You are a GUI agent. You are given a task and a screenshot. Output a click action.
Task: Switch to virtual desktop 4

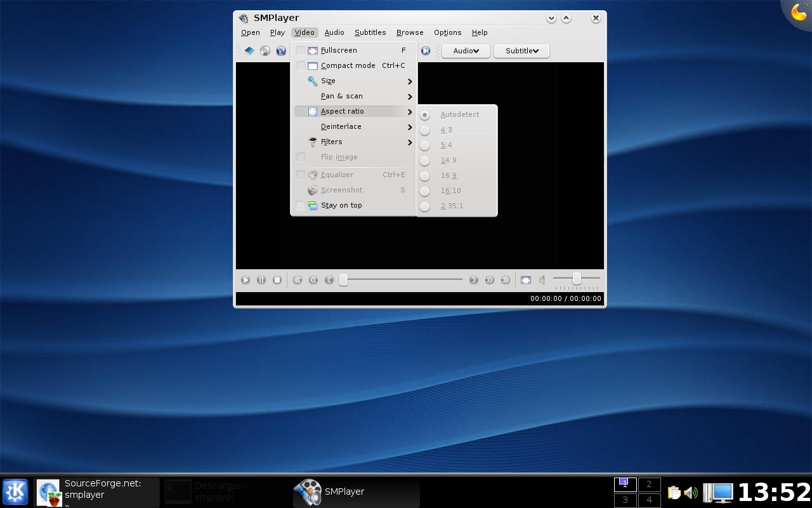coord(649,500)
